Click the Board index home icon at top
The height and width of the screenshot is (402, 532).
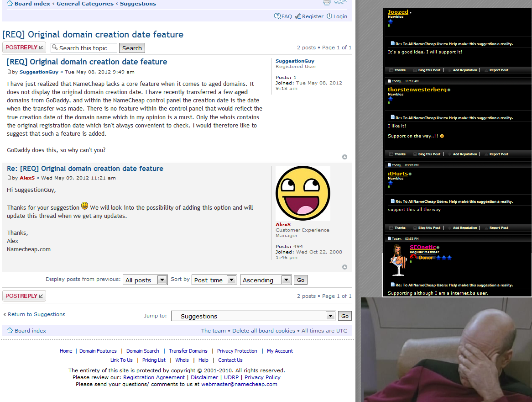click(10, 3)
